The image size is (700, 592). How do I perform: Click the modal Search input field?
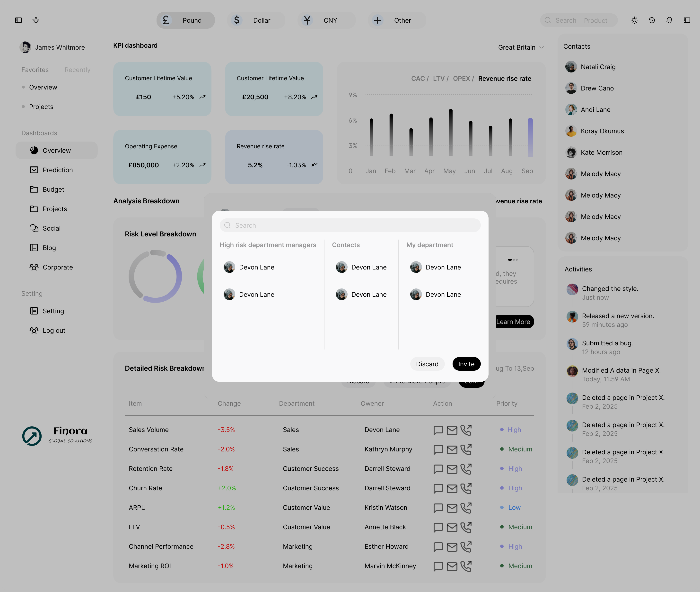click(x=350, y=225)
